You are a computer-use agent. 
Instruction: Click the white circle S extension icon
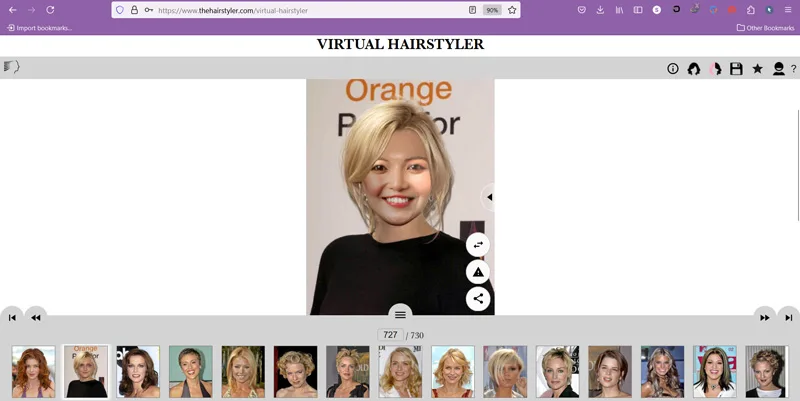tap(657, 10)
